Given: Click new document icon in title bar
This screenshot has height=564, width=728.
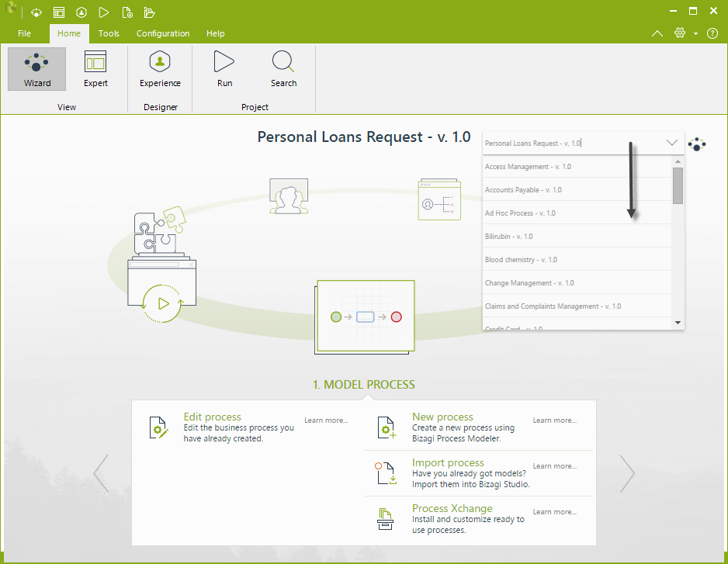Looking at the screenshot, I should 127,12.
